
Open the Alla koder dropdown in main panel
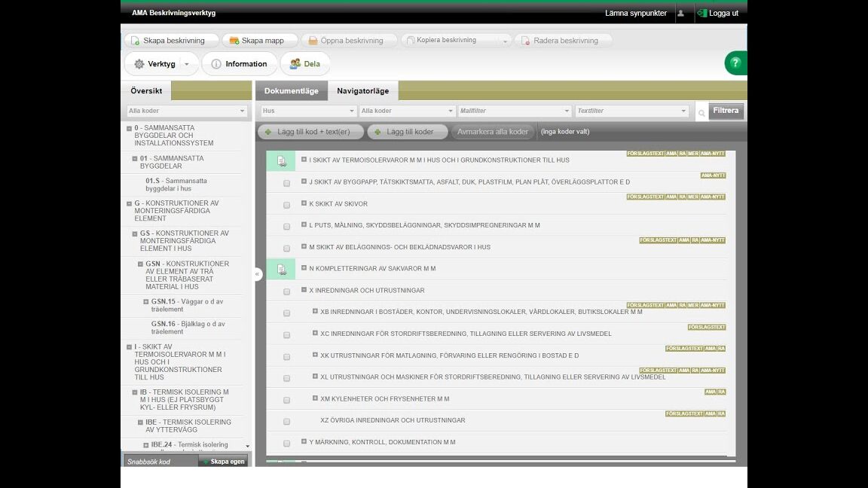click(407, 111)
